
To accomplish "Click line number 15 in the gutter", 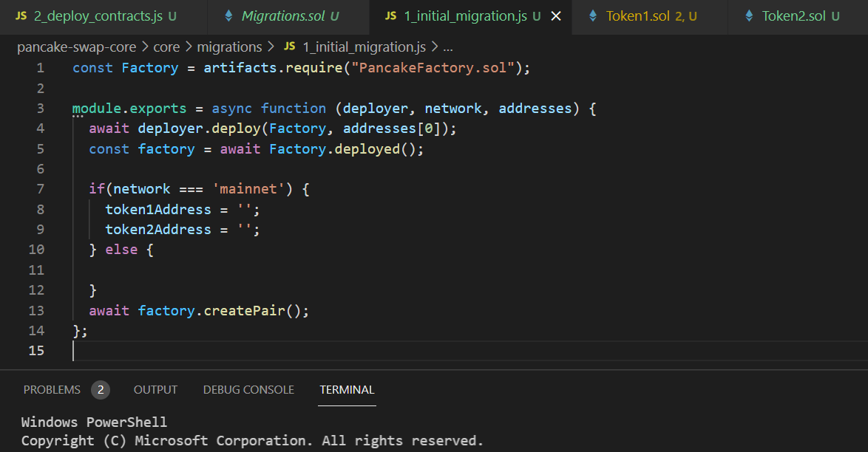I will click(x=36, y=351).
